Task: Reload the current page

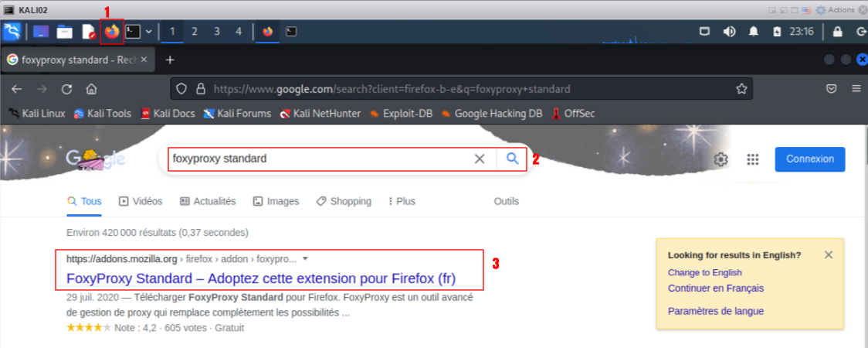Action: coord(66,88)
